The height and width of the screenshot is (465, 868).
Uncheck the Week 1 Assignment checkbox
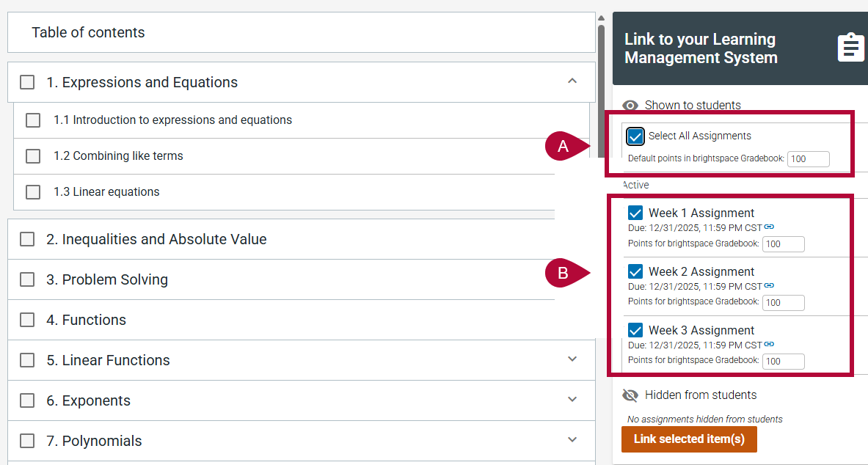635,213
